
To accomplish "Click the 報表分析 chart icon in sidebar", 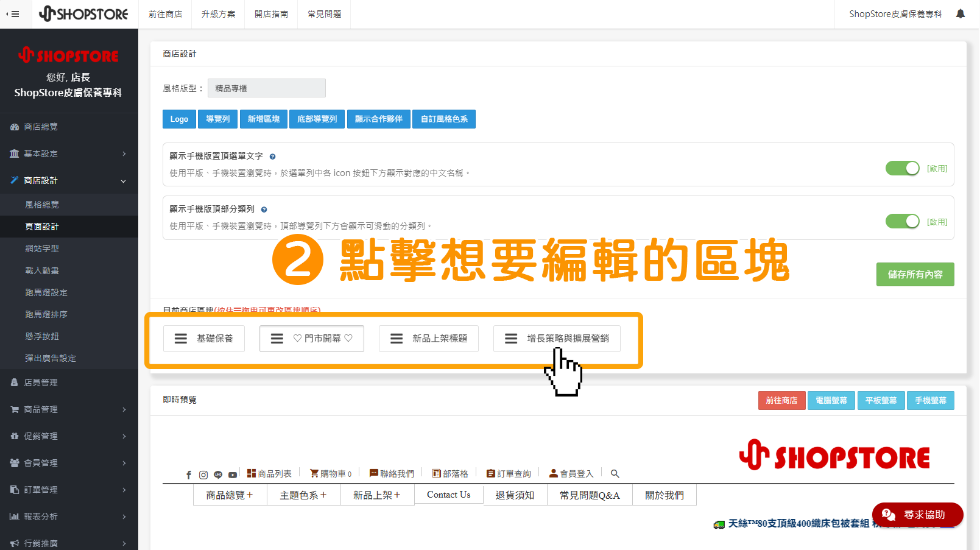I will click(15, 517).
